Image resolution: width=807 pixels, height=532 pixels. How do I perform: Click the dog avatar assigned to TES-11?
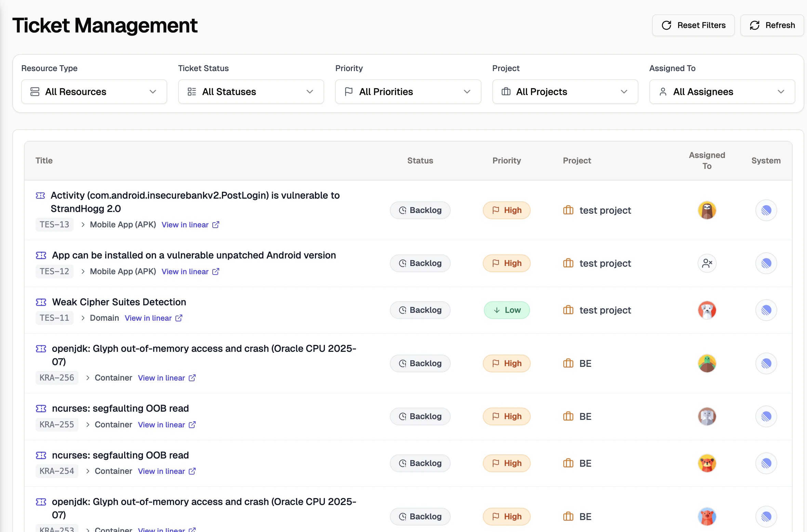[707, 310]
